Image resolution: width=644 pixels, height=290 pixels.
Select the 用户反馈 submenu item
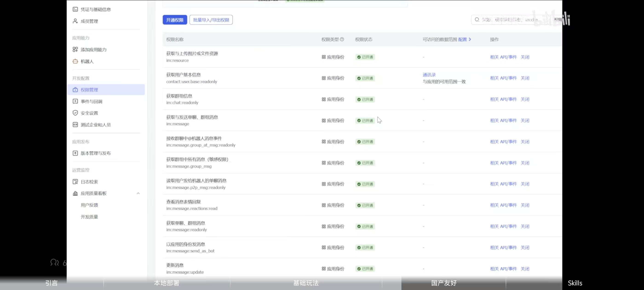(x=89, y=205)
